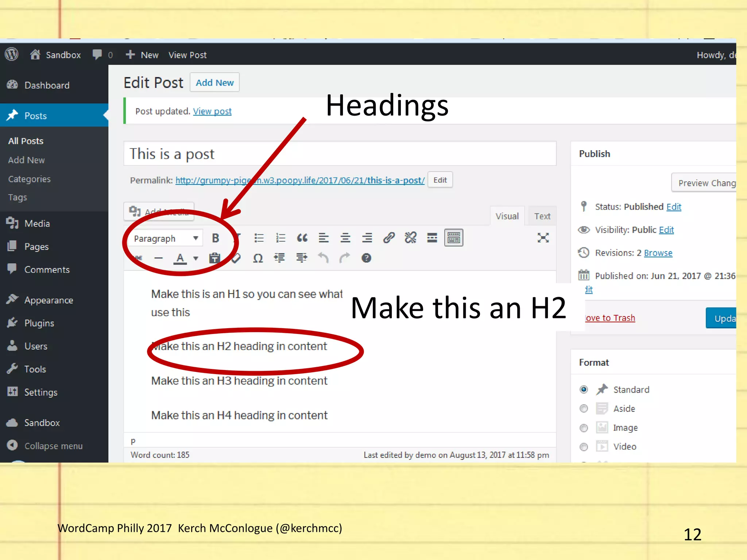Viewport: 747px width, 560px height.
Task: Open the comments bubble in admin bar
Action: pyautogui.click(x=102, y=55)
